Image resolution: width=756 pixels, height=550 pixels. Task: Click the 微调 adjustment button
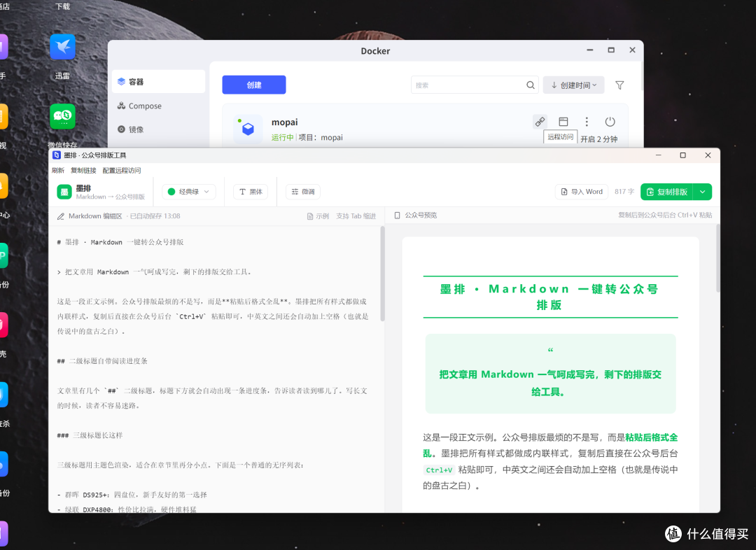[303, 191]
